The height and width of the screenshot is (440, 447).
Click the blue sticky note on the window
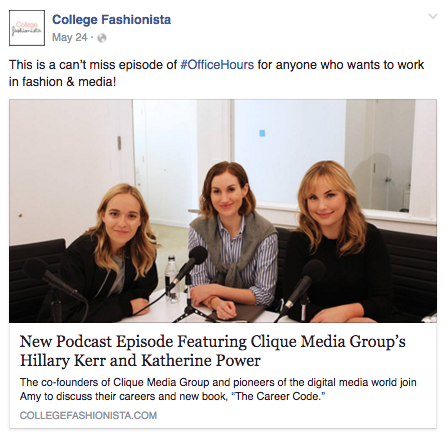[262, 133]
